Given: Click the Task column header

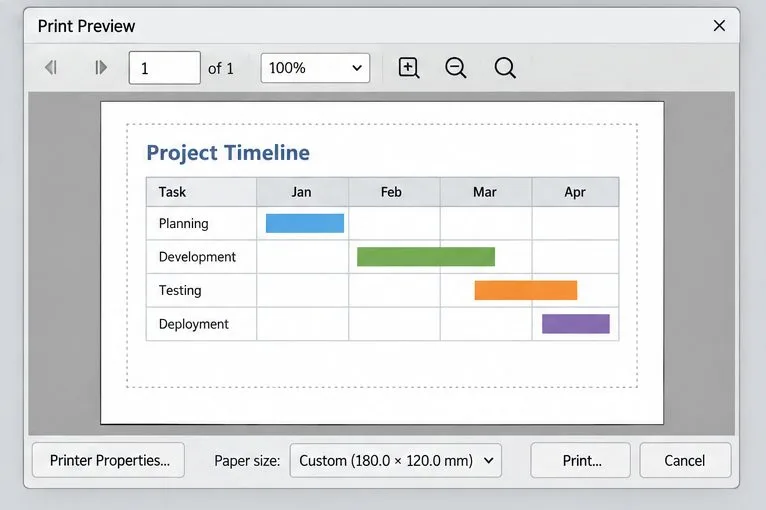Looking at the screenshot, I should click(201, 192).
